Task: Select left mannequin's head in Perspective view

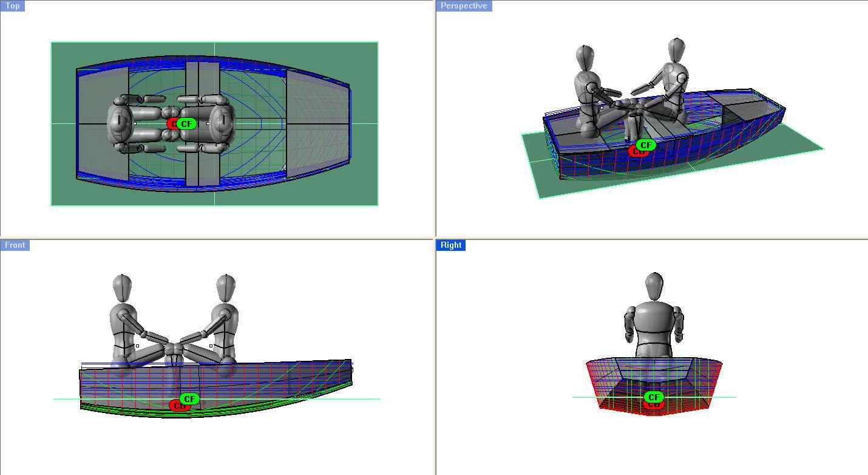Action: 585,59
